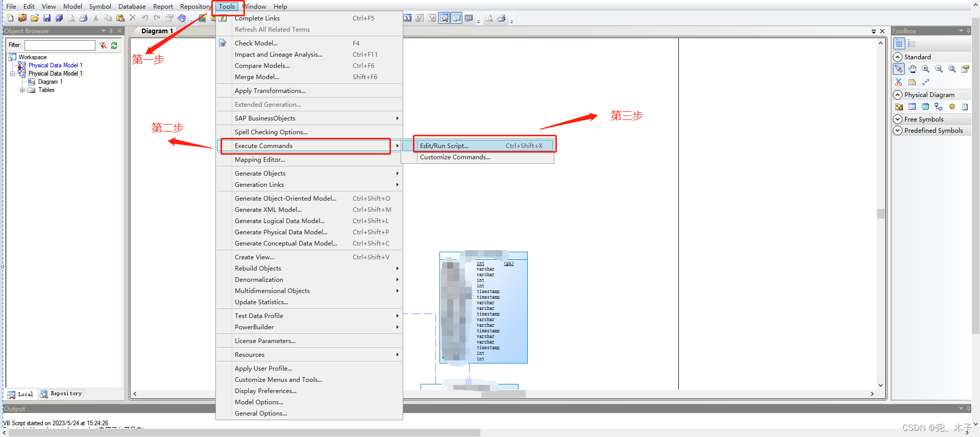Clear the Object Browser filter icon
The image size is (980, 437).
tap(103, 45)
